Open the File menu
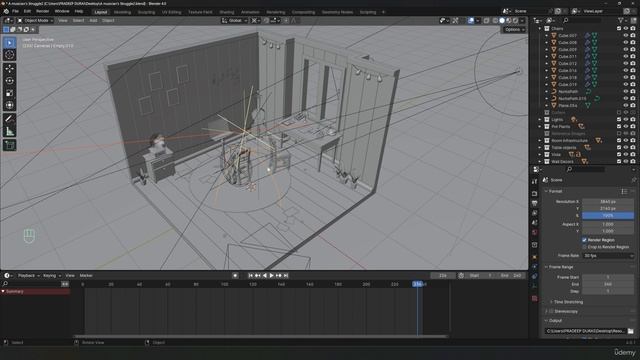Screen dimensions: 640x360 [x=15, y=11]
